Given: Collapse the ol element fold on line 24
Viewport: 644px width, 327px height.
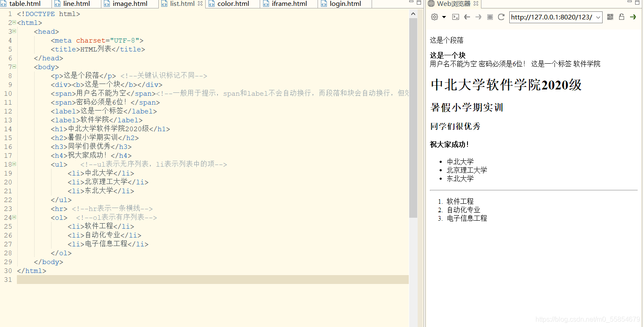Looking at the screenshot, I should [x=14, y=217].
